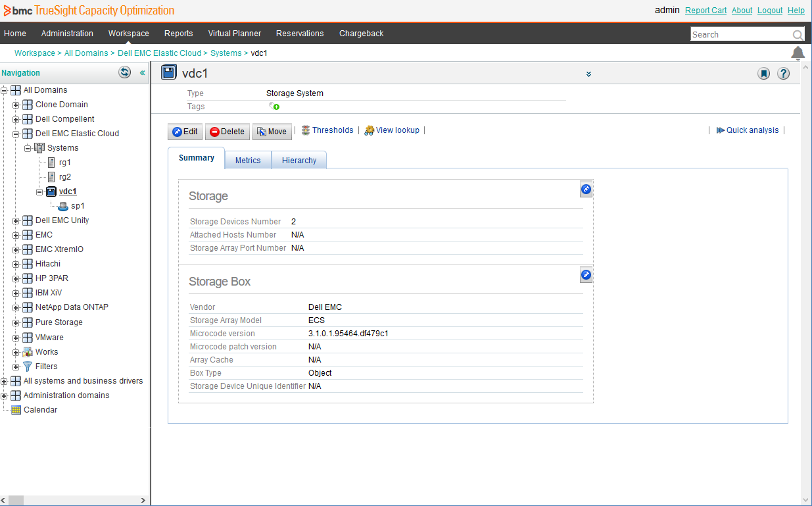The height and width of the screenshot is (506, 812).
Task: Select Pure Storage in the tree
Action: tap(59, 322)
